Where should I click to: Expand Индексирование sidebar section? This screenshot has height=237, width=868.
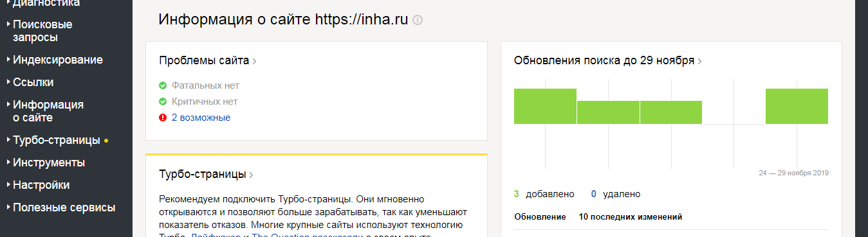coord(55,60)
